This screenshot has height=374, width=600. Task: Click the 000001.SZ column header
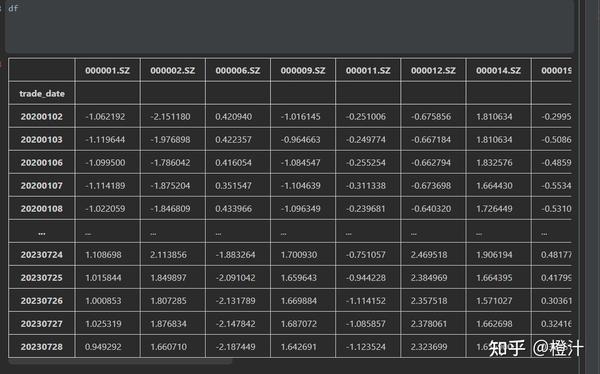(x=108, y=70)
